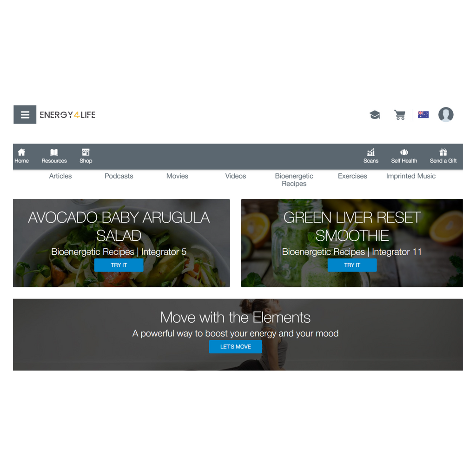Open the shopping cart icon

coord(399,115)
